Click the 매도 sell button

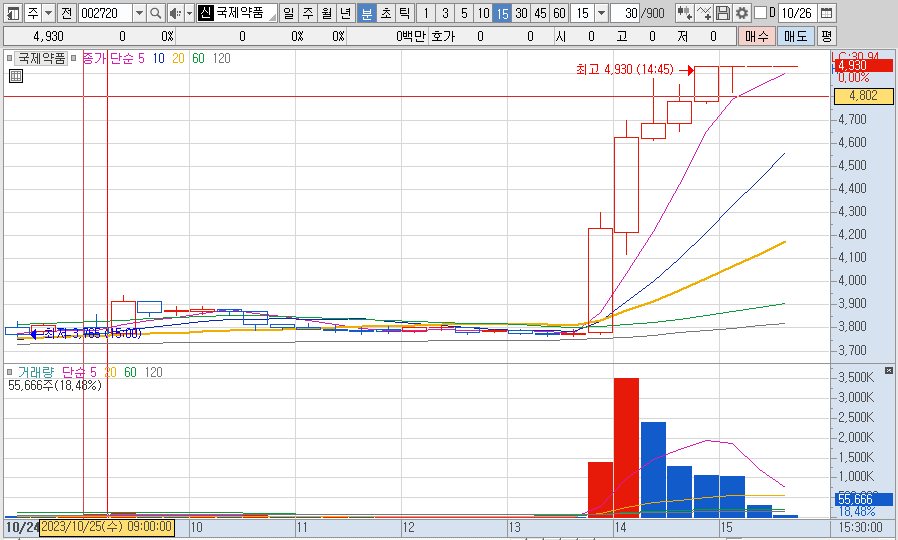point(795,36)
